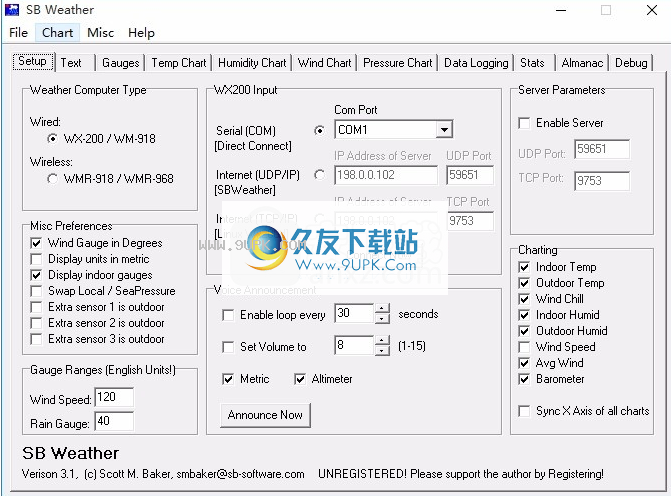671x496 pixels.
Task: Close the SB Weather window
Action: 652,10
